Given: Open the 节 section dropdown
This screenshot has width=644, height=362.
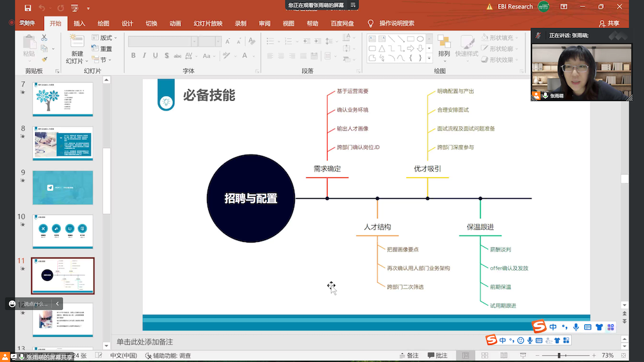Looking at the screenshot, I should click(101, 60).
